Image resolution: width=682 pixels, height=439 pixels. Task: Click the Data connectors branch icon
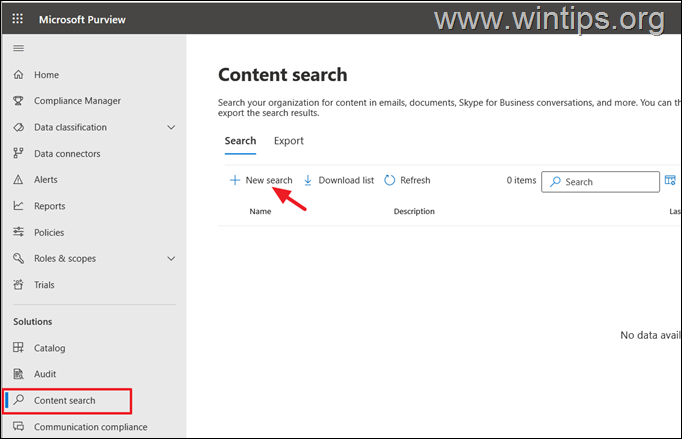coord(18,154)
